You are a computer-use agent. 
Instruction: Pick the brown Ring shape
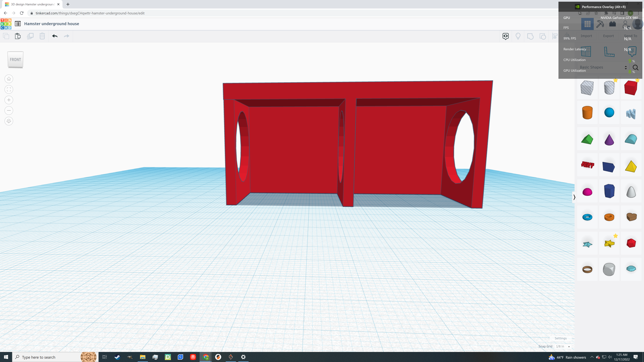(587, 269)
